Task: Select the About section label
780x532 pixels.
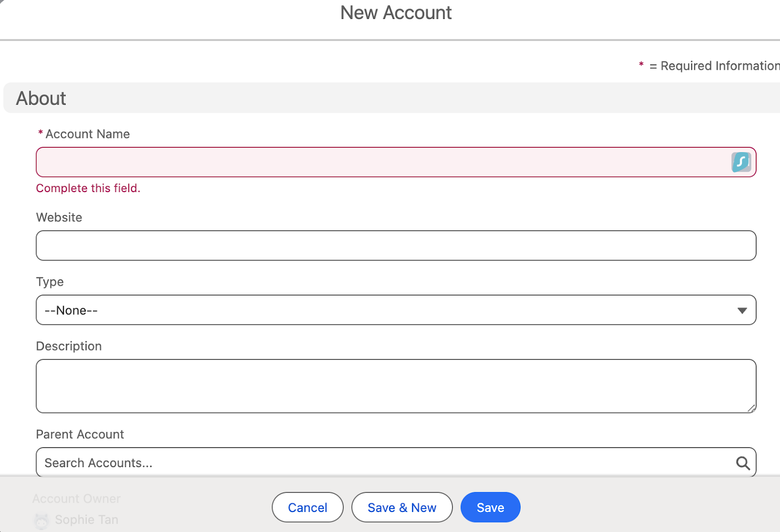Action: click(x=41, y=98)
